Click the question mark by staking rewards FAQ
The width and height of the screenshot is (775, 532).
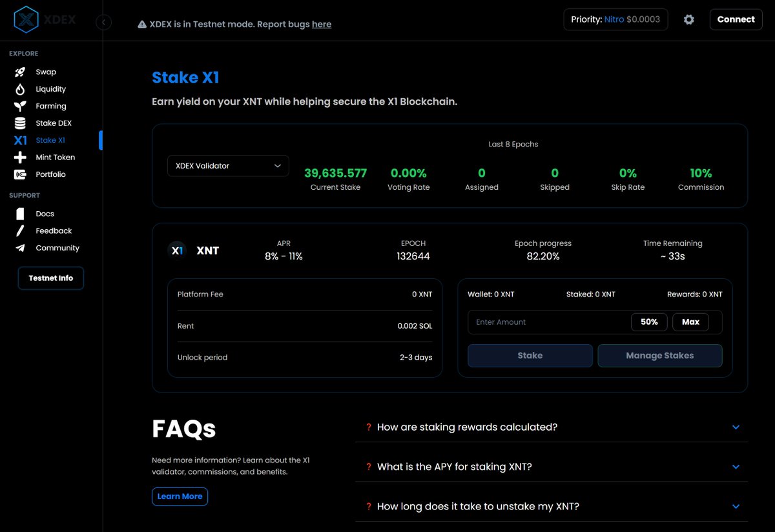(x=369, y=427)
